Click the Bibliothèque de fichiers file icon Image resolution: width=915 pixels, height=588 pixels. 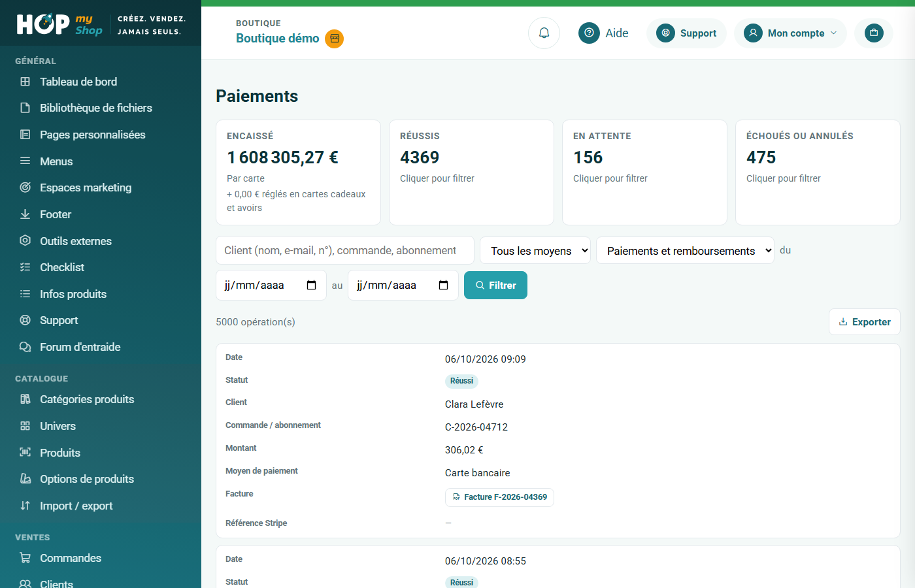(x=25, y=108)
